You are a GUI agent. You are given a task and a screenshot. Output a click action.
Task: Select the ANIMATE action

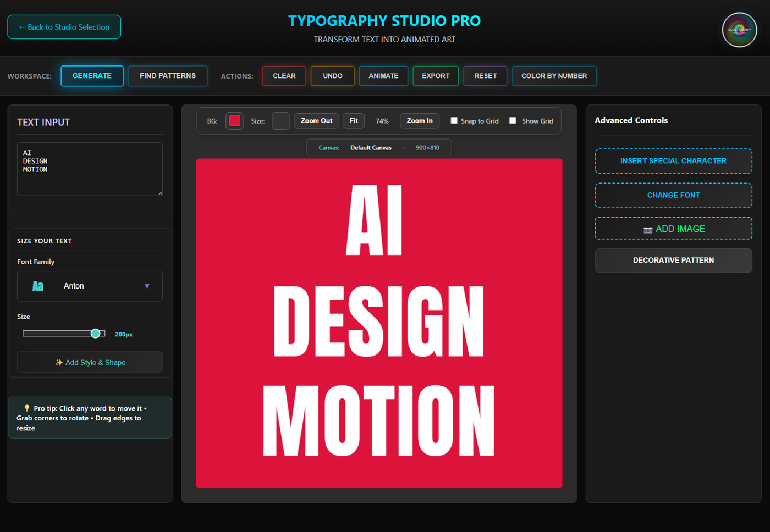pyautogui.click(x=383, y=76)
